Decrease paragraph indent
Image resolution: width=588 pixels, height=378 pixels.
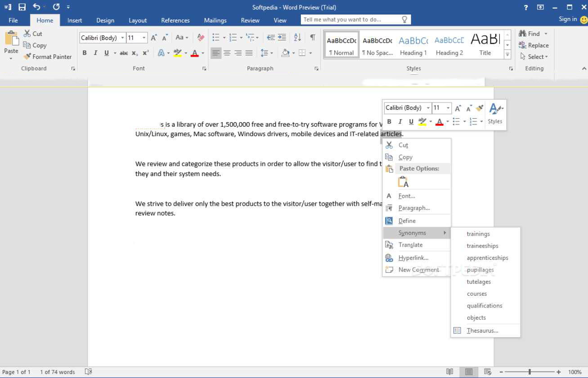click(x=271, y=38)
